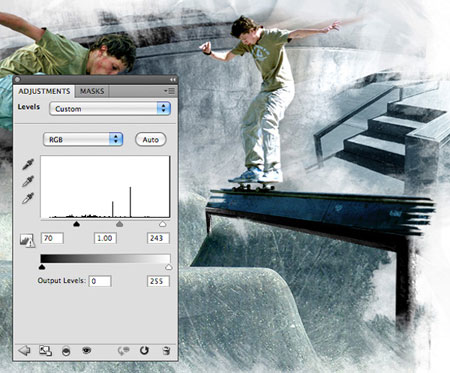Click the shadow input field showing 70

[x=52, y=238]
